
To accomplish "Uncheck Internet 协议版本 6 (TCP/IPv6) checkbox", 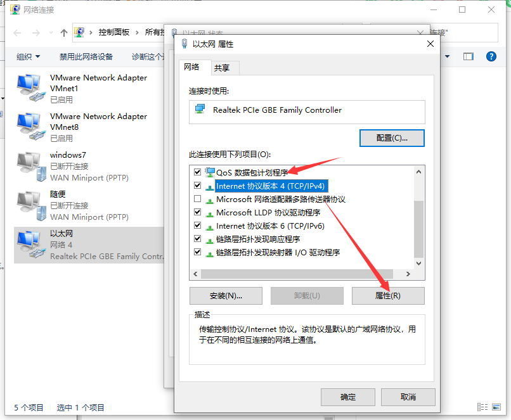I will pos(198,226).
